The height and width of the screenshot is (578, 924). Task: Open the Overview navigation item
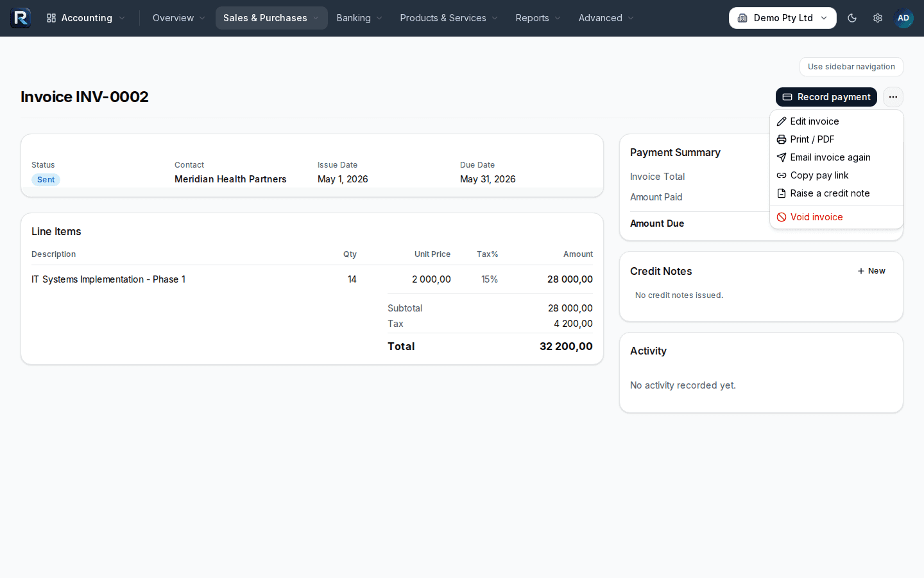click(179, 18)
